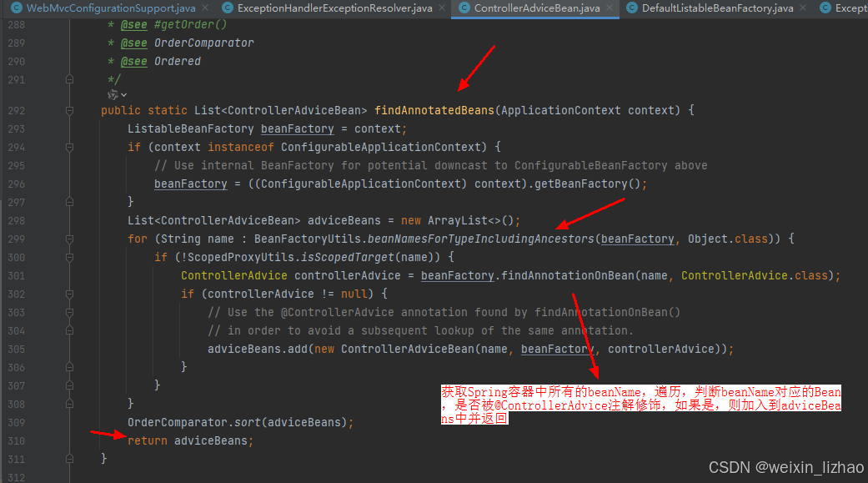Click class icon on WebMvcConfigurationSupport.java tab

17,8
